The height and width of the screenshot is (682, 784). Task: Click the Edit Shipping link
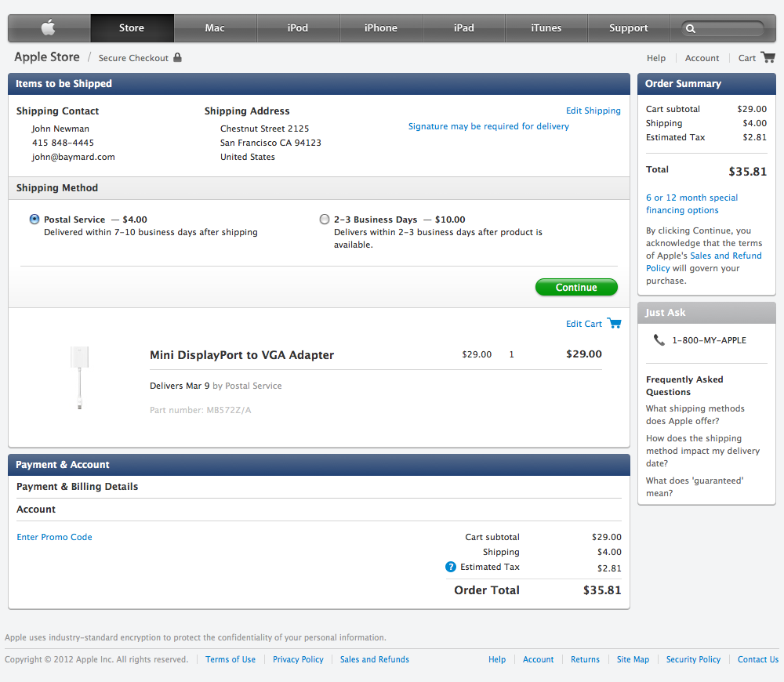pos(593,111)
